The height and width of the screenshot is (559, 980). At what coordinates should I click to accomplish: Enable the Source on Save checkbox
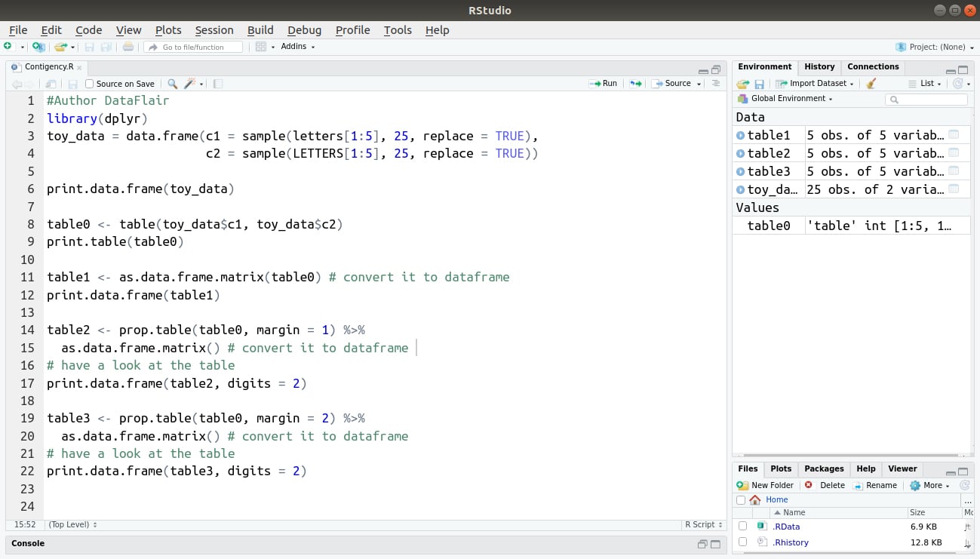88,83
